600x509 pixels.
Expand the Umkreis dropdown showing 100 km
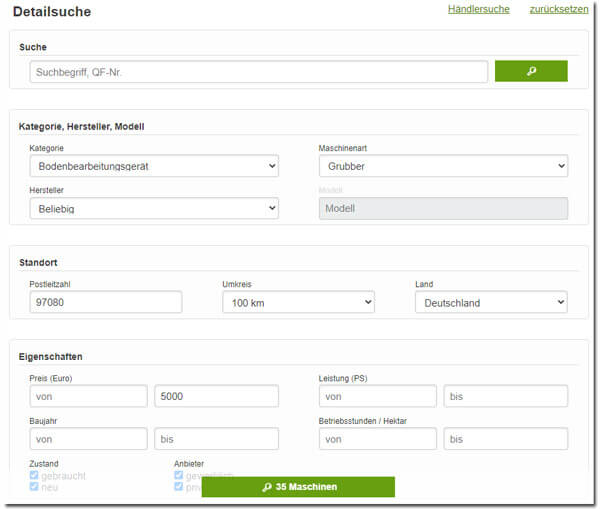tap(298, 302)
